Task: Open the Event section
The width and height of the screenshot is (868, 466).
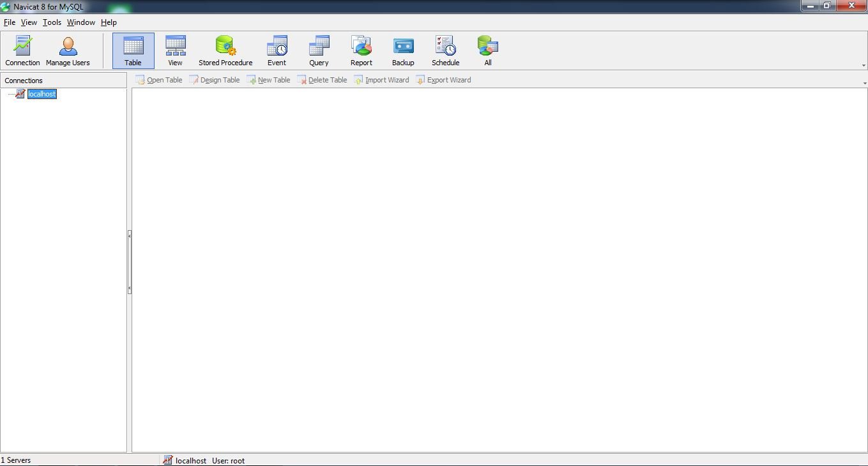Action: tap(277, 51)
